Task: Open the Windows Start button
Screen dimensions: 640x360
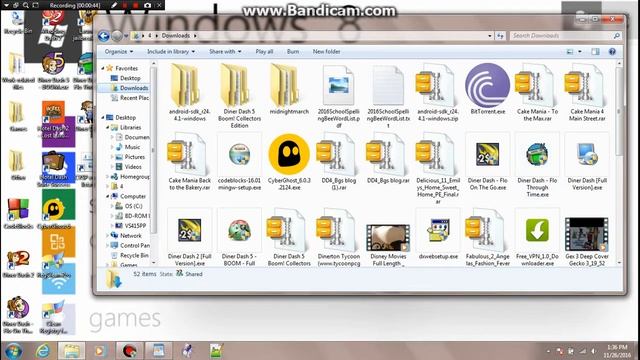Action: pos(13,351)
